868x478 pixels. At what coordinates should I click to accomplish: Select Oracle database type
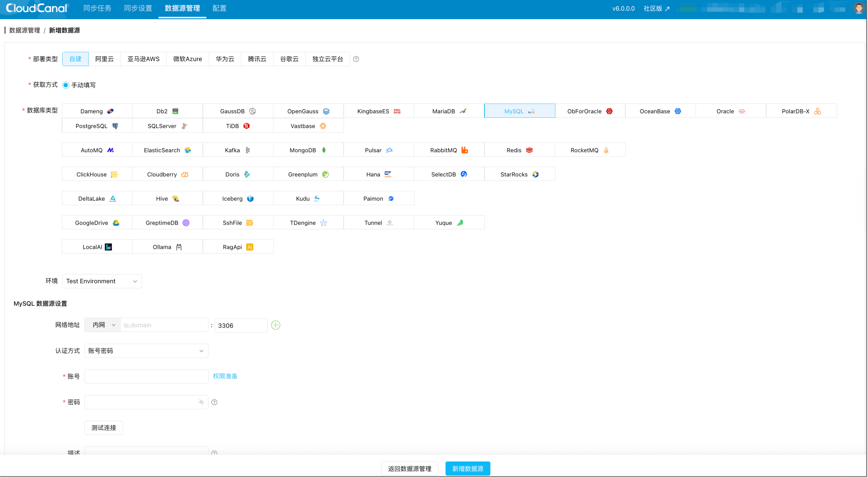click(x=731, y=111)
